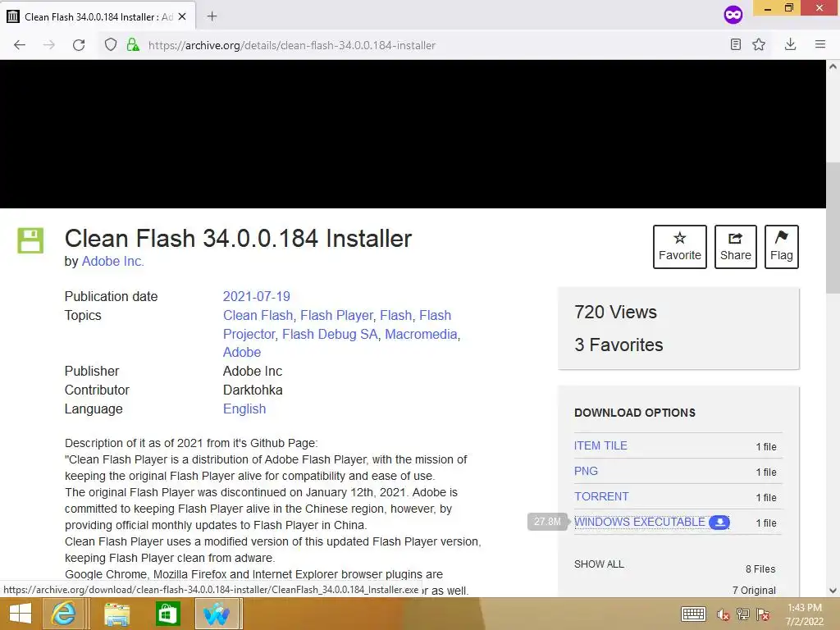Click the Darktohka contributor text
The image size is (840, 630).
click(253, 390)
